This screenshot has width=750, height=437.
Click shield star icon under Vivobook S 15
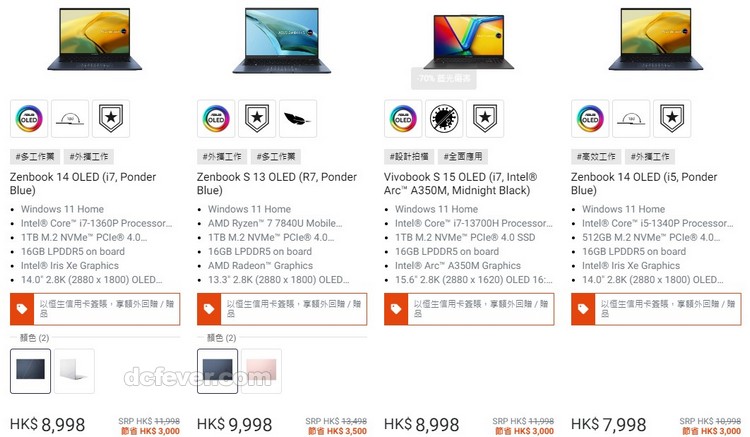tap(485, 119)
